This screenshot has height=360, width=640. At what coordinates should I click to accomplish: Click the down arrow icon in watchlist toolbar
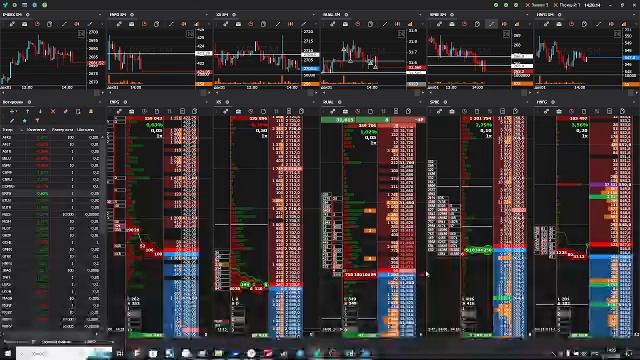click(x=40, y=111)
